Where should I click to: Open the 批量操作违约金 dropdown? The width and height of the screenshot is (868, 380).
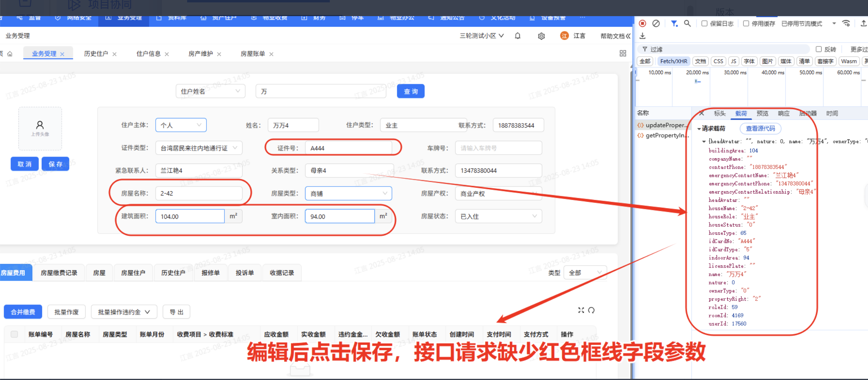coord(124,312)
